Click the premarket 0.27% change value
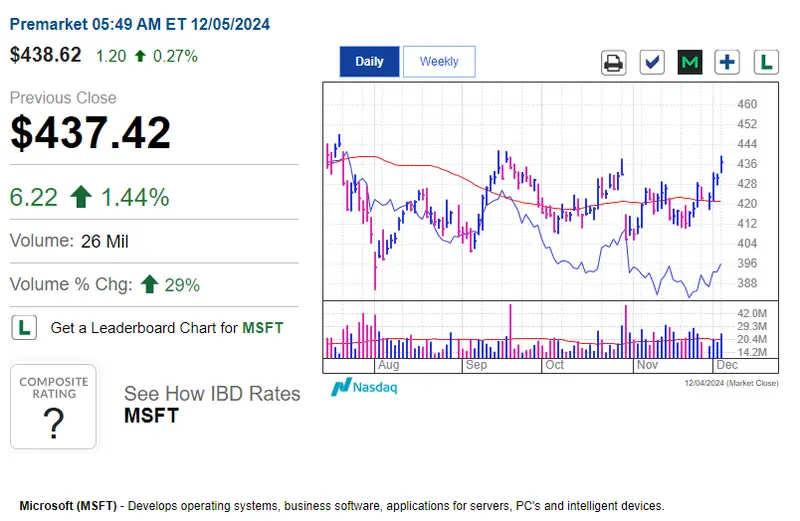Screen dimensions: 800x521 (x=175, y=56)
